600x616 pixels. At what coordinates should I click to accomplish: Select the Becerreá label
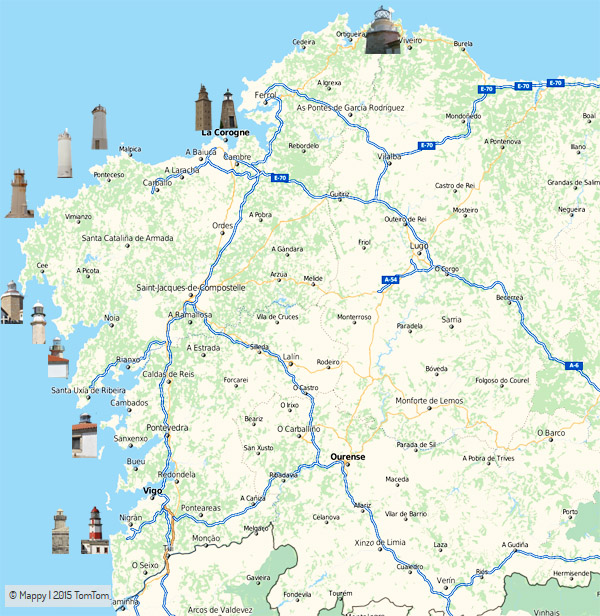coord(509,297)
